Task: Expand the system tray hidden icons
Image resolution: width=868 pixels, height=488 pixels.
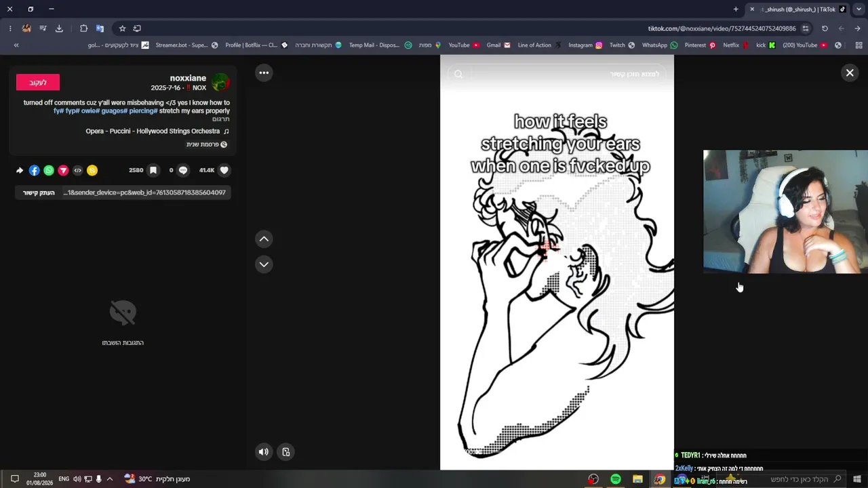Action: click(x=110, y=479)
